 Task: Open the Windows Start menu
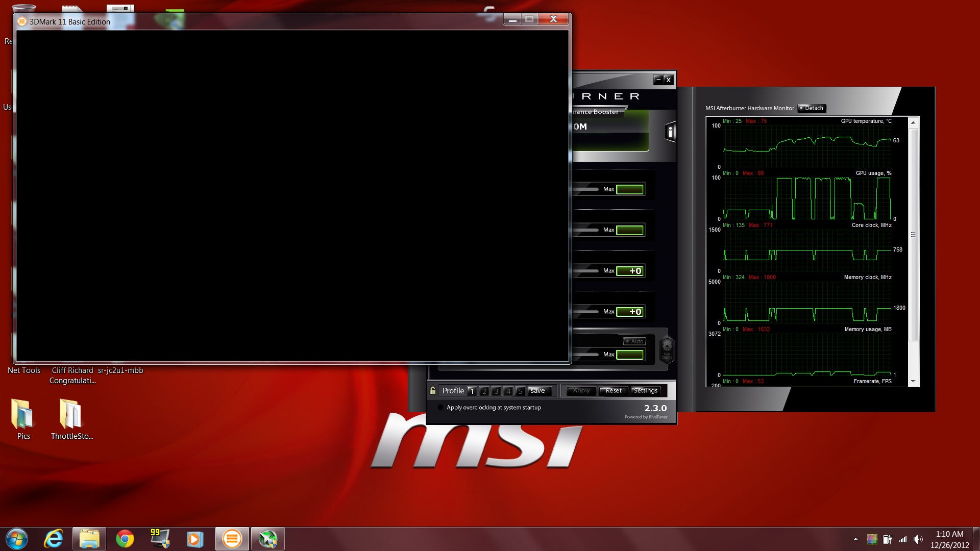17,539
